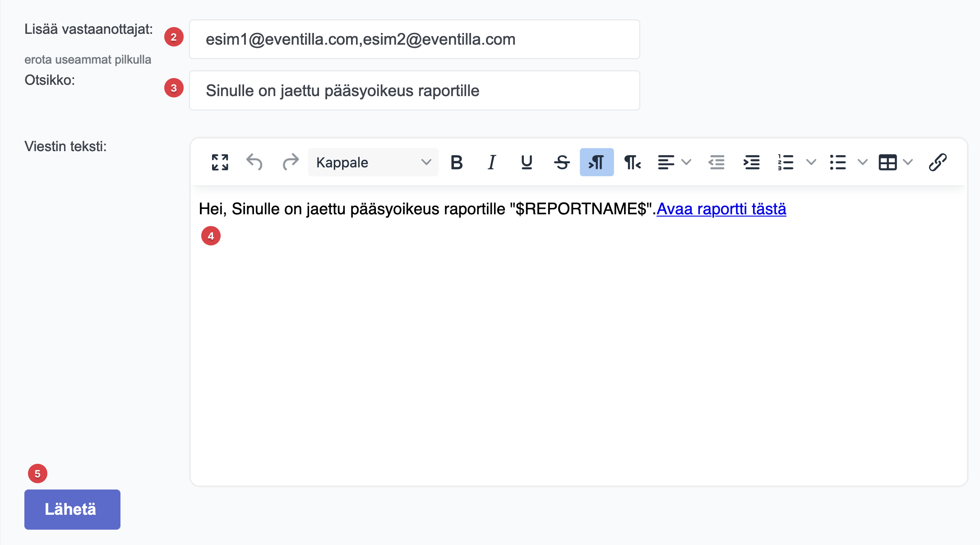This screenshot has width=980, height=545.
Task: Click the 'erota useammat pilkulla' hint text
Action: coord(88,60)
